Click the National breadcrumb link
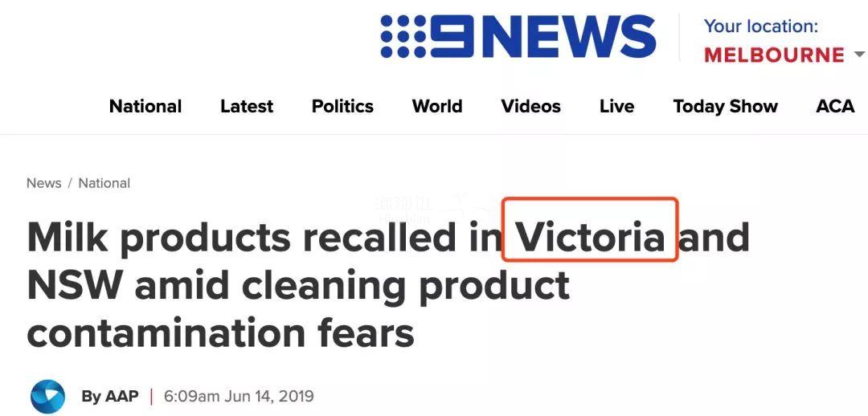The width and height of the screenshot is (868, 416). pos(104,183)
